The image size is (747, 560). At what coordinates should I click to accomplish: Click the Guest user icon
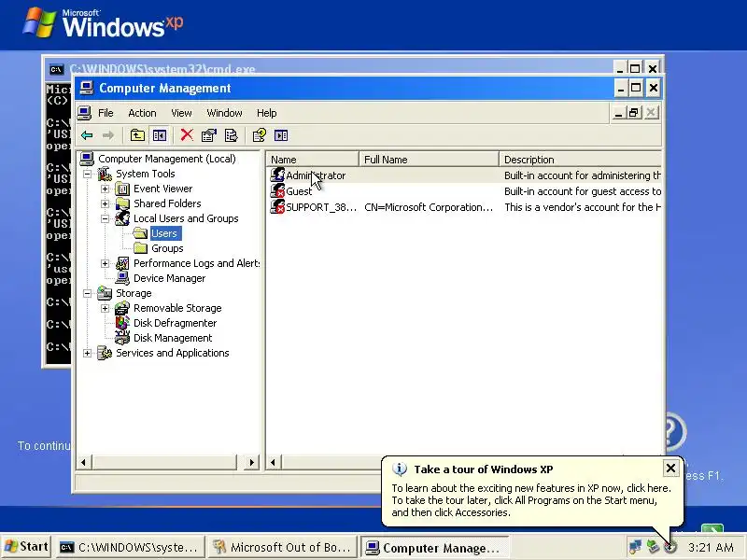277,191
